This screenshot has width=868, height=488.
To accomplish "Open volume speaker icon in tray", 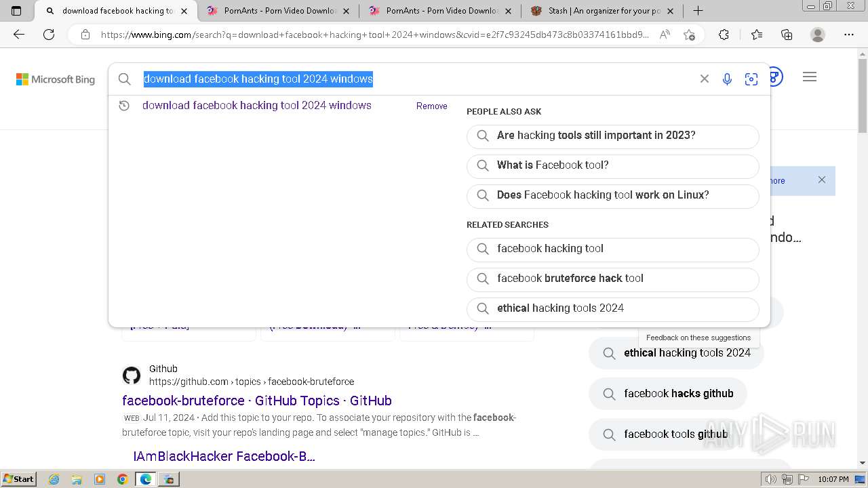I will (x=771, y=479).
